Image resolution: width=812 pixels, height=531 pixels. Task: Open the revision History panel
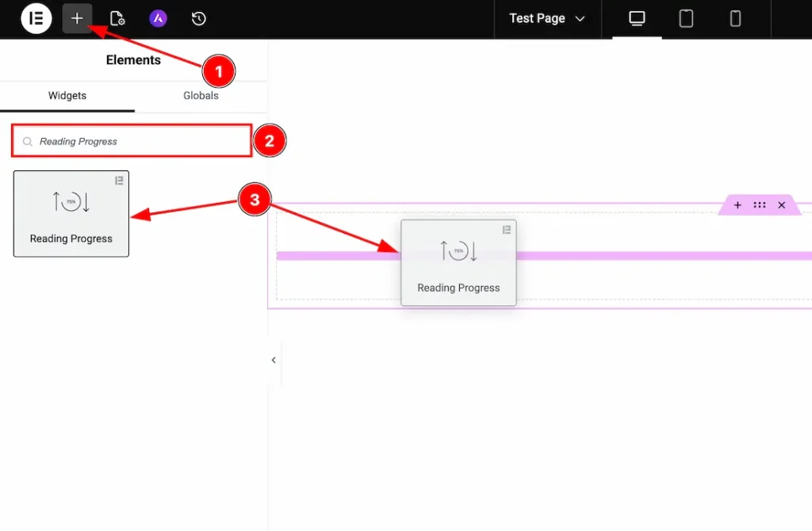[198, 18]
